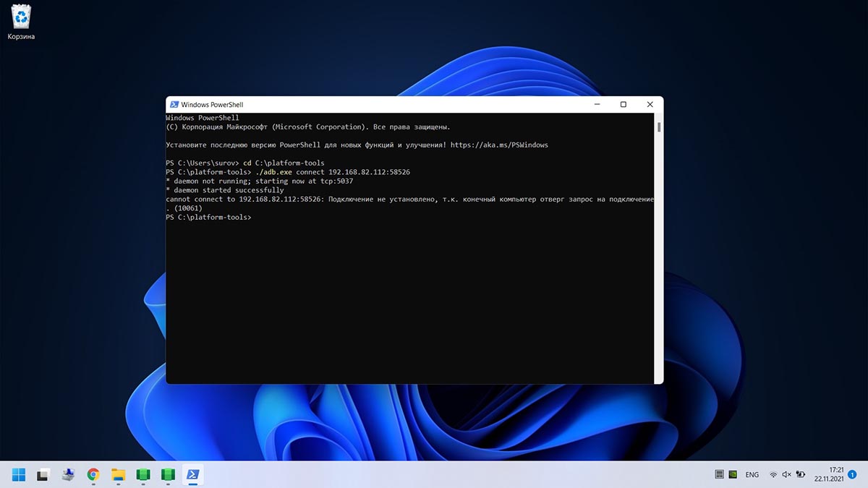Click the PowerShell vertical scrollbar thumb

(x=658, y=127)
